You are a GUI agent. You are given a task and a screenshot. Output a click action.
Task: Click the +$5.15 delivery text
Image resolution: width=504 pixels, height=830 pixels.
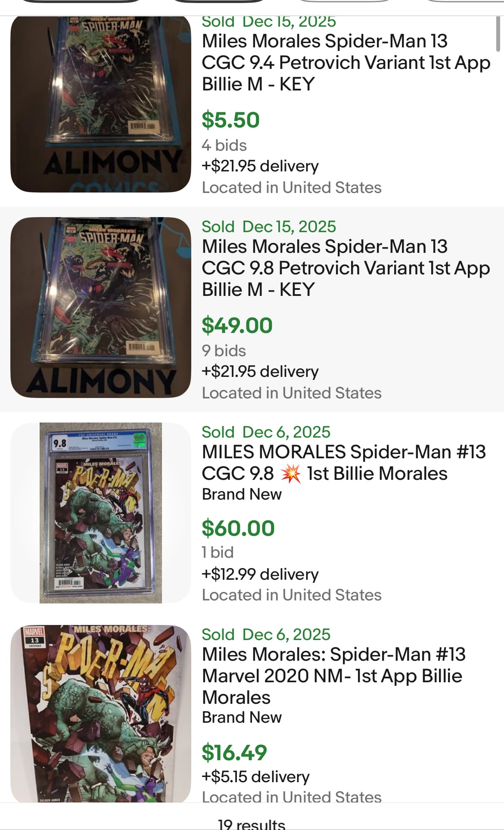255,777
